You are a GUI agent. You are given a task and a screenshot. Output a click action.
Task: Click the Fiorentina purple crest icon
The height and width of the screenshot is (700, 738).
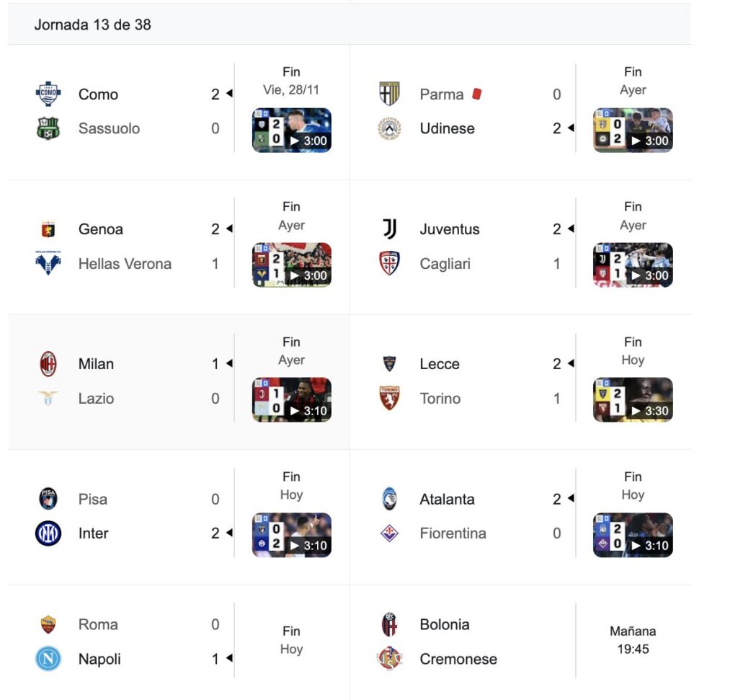pyautogui.click(x=389, y=533)
